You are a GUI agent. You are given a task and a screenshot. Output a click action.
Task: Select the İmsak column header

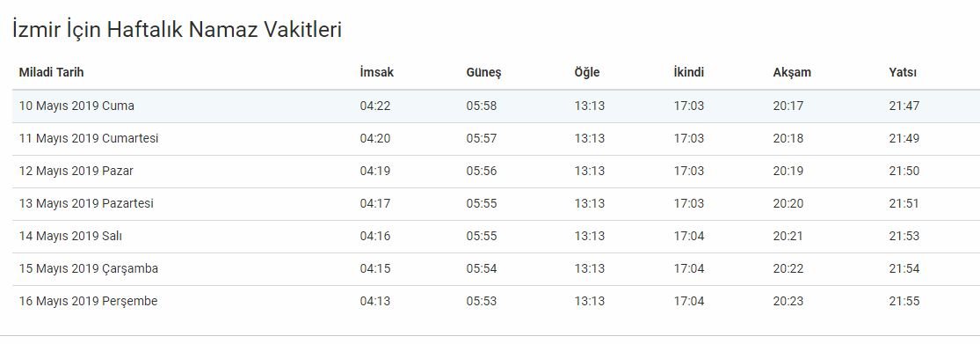tap(377, 72)
